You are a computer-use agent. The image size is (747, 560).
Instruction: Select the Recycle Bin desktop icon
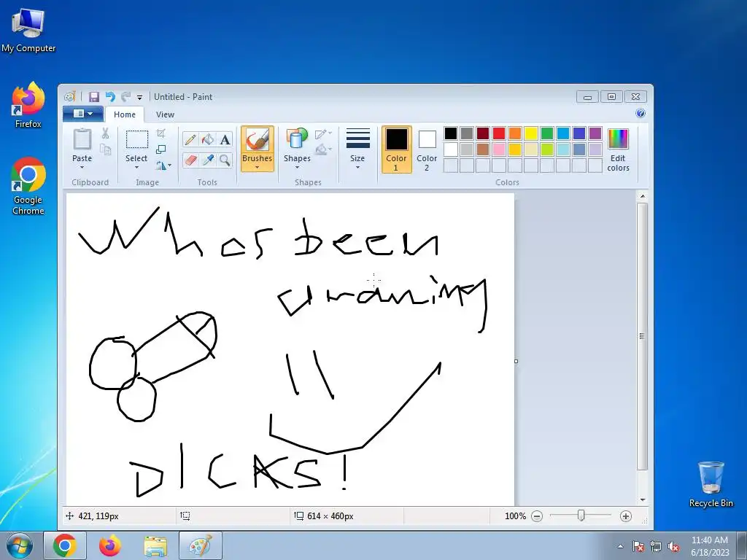[711, 484]
